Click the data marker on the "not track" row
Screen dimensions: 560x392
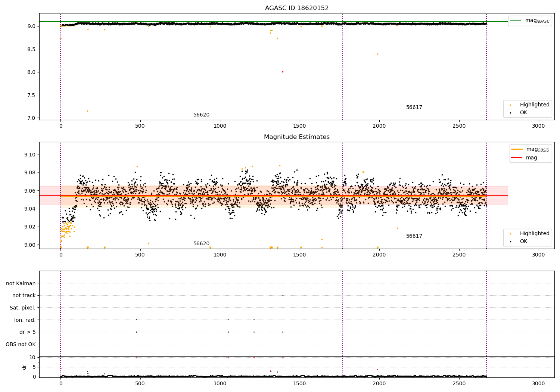283,295
